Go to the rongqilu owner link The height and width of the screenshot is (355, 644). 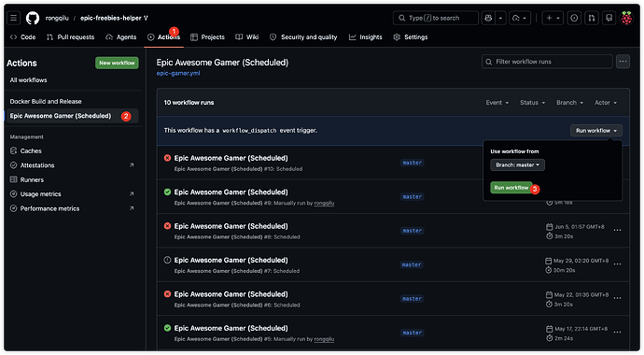[x=57, y=18]
